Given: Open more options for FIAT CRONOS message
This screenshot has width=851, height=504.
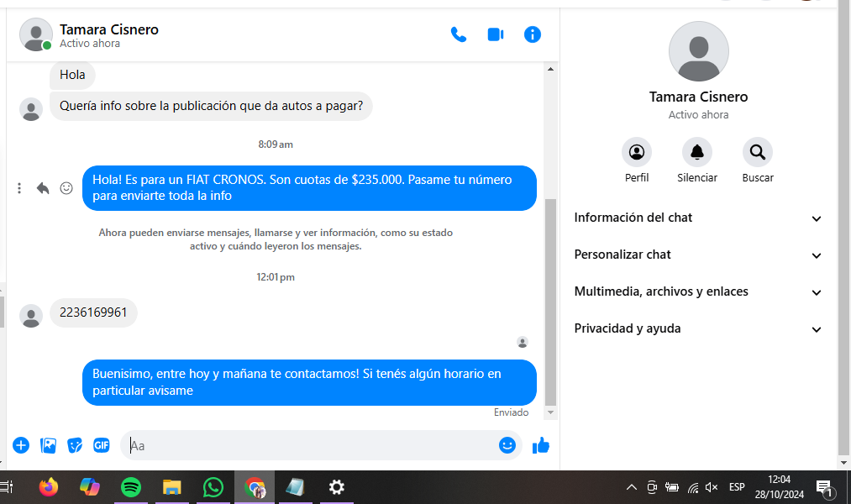Looking at the screenshot, I should [x=19, y=188].
